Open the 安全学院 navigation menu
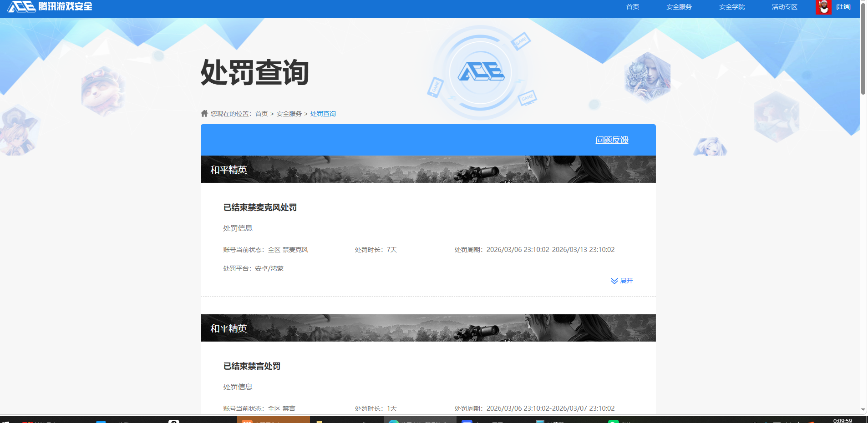Viewport: 868px width, 423px height. tap(731, 7)
